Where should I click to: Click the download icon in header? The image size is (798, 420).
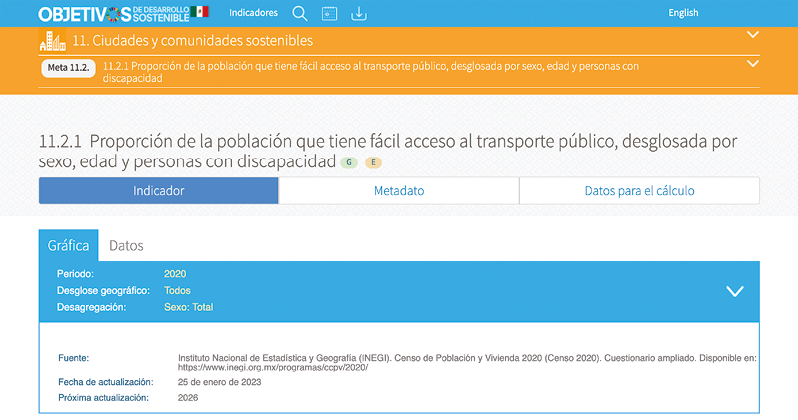[x=359, y=13]
